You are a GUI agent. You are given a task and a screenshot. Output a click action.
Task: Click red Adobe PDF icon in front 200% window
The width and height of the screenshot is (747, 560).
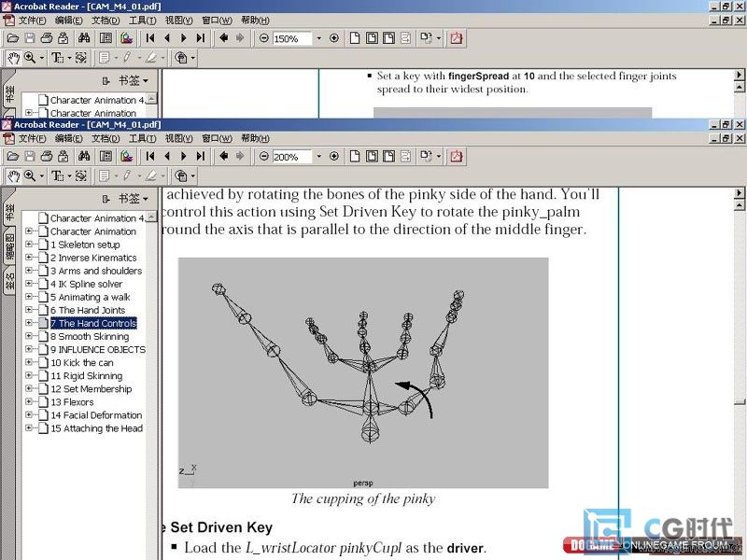(457, 156)
